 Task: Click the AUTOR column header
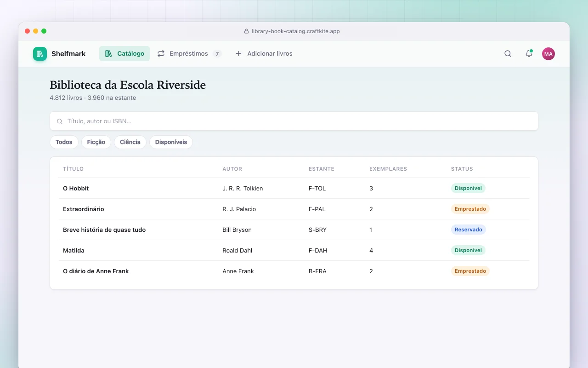click(232, 169)
